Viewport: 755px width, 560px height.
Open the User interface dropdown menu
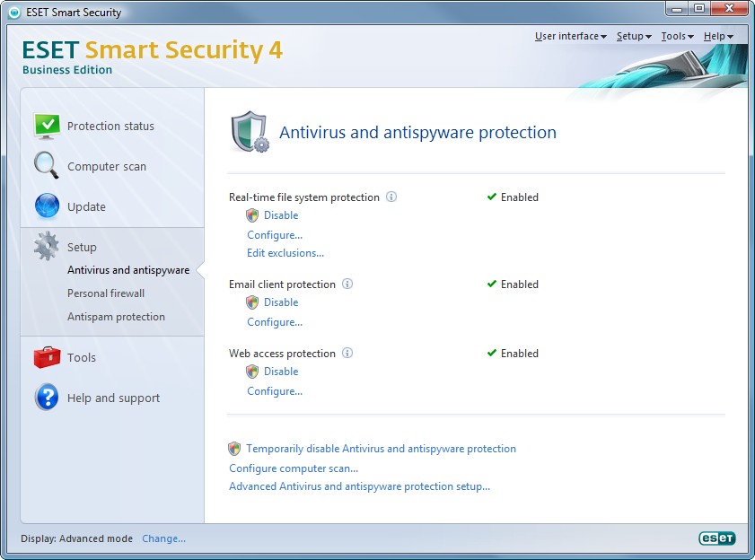tap(571, 36)
